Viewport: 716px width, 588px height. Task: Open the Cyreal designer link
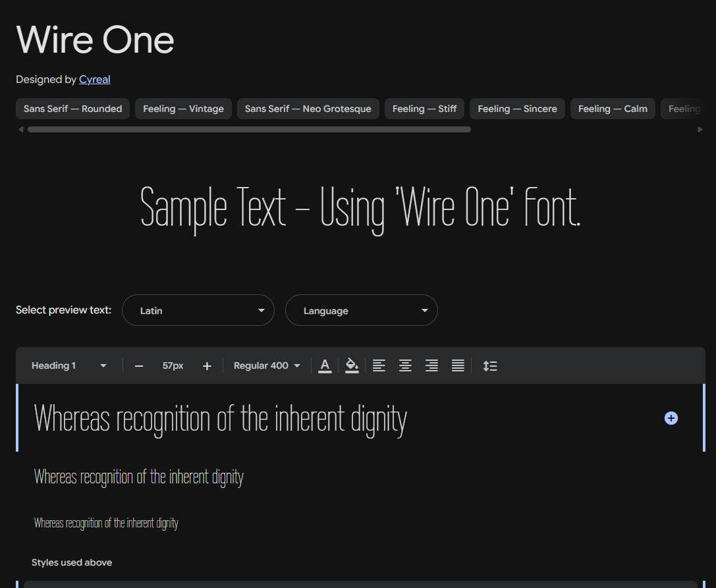[95, 80]
